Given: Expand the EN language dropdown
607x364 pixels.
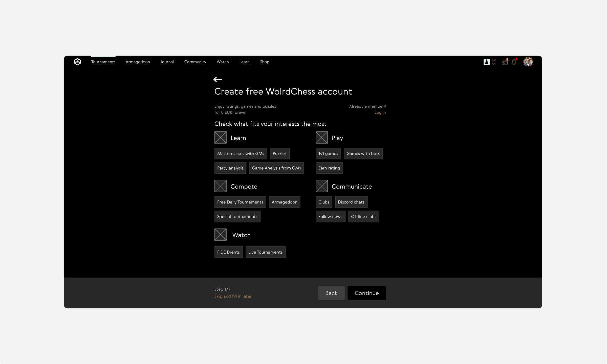Looking at the screenshot, I should pyautogui.click(x=493, y=62).
